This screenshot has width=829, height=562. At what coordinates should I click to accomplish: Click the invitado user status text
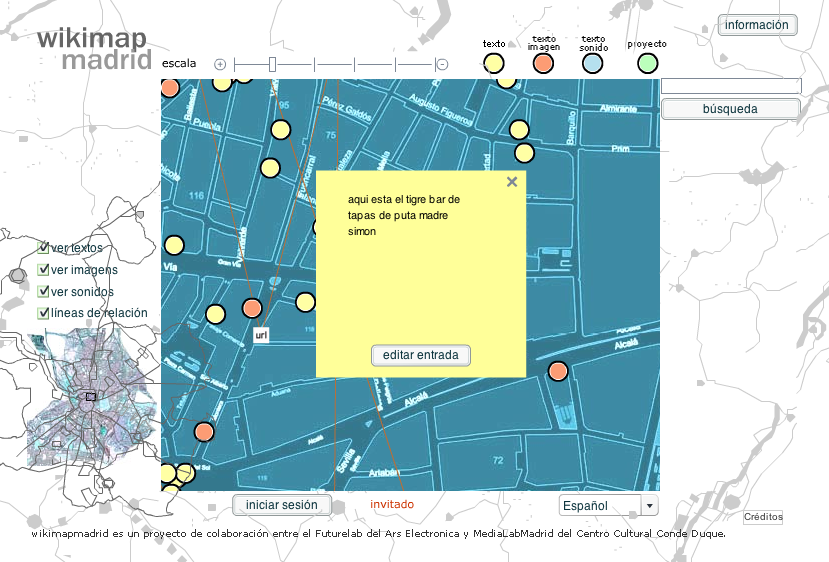tap(392, 504)
